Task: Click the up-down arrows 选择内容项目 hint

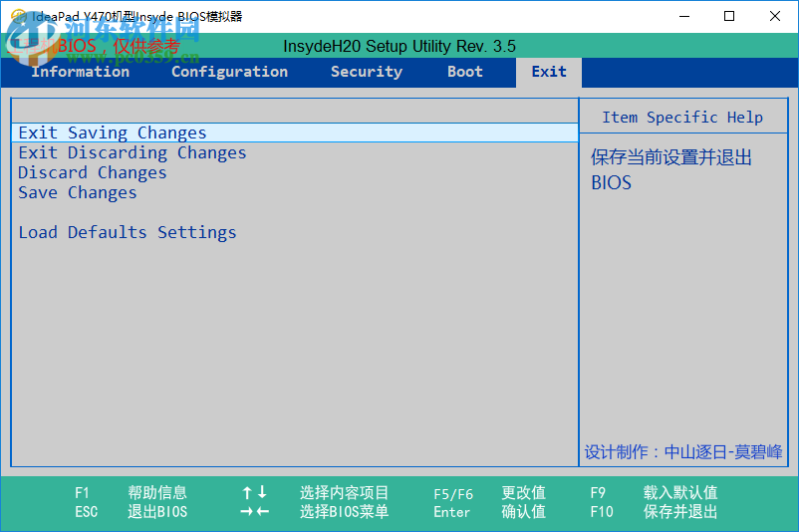Action: (315, 493)
